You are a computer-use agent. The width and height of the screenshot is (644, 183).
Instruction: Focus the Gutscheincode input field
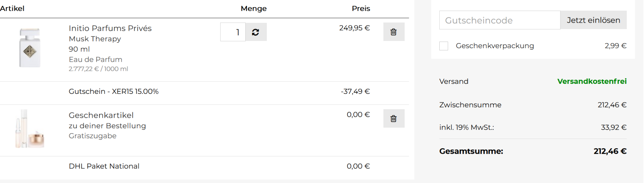pos(499,20)
